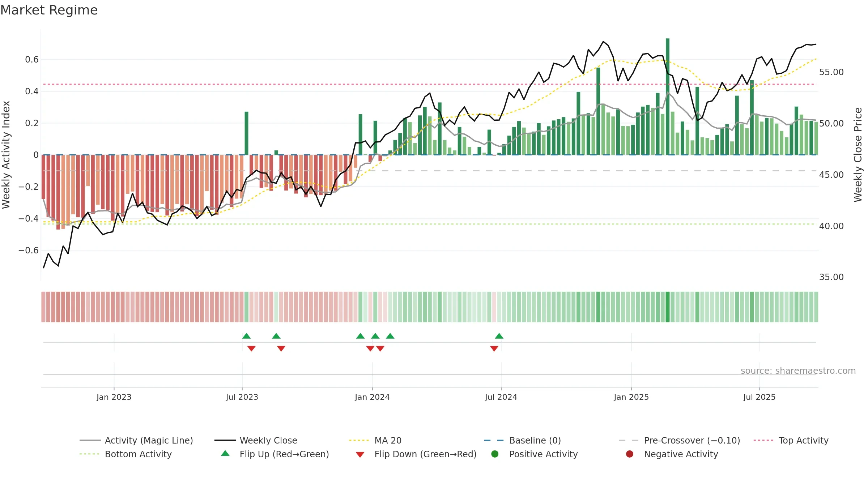Click the Flip Up (Red→Green) legend label

tap(284, 454)
